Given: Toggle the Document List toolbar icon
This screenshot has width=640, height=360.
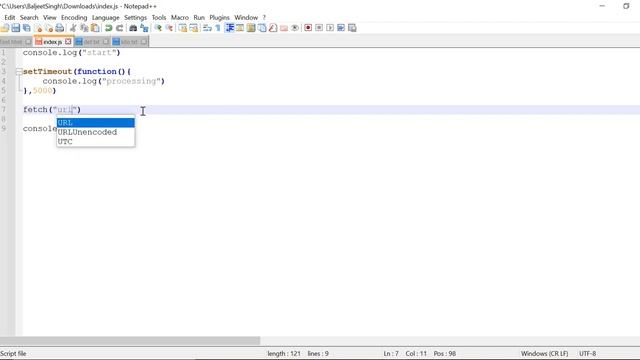Looking at the screenshot, I should point(262,28).
